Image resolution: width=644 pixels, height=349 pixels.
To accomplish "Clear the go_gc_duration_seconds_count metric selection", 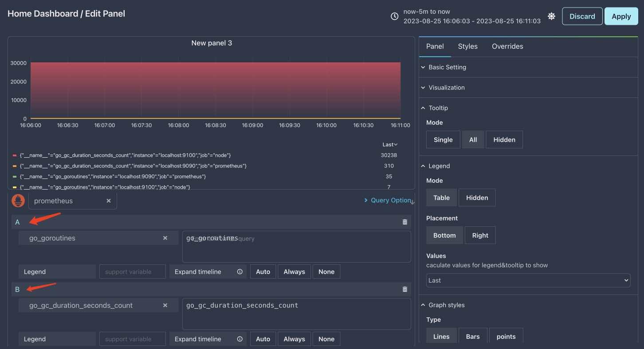I will (x=165, y=305).
